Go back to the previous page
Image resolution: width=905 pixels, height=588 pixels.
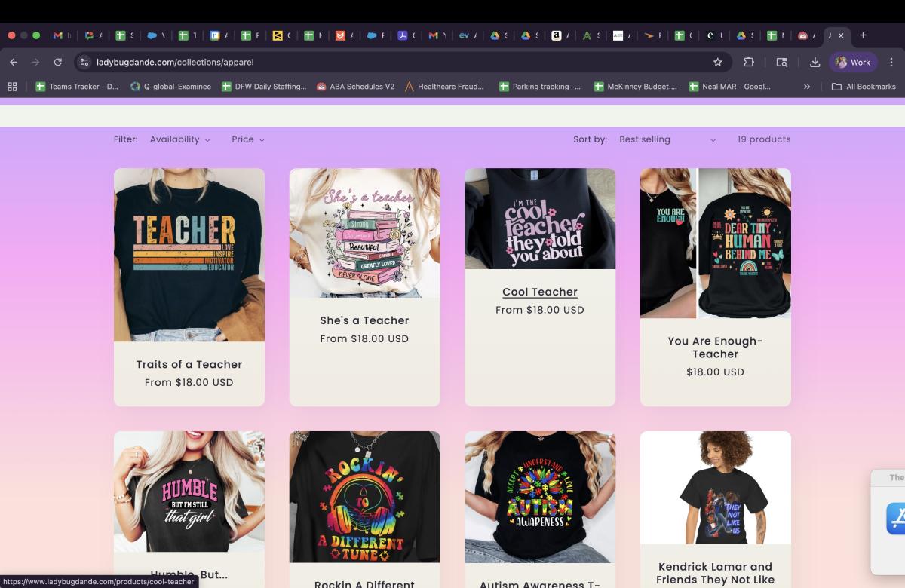tap(14, 63)
